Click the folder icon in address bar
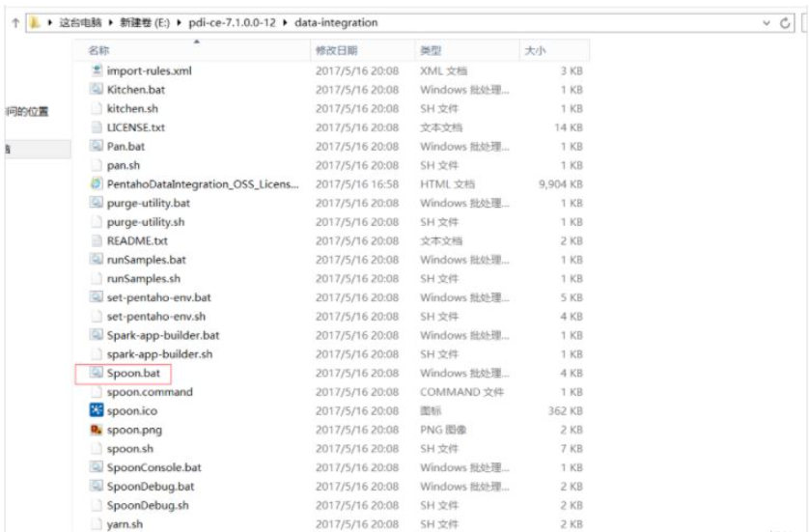The height and width of the screenshot is (532, 809). [35, 23]
